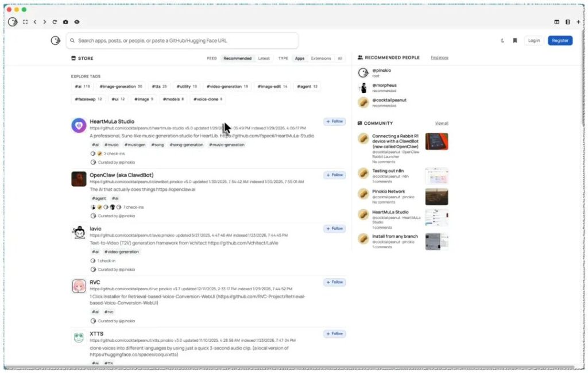The image size is (588, 373).
Task: Switch the feed to Latest
Action: [x=264, y=59]
